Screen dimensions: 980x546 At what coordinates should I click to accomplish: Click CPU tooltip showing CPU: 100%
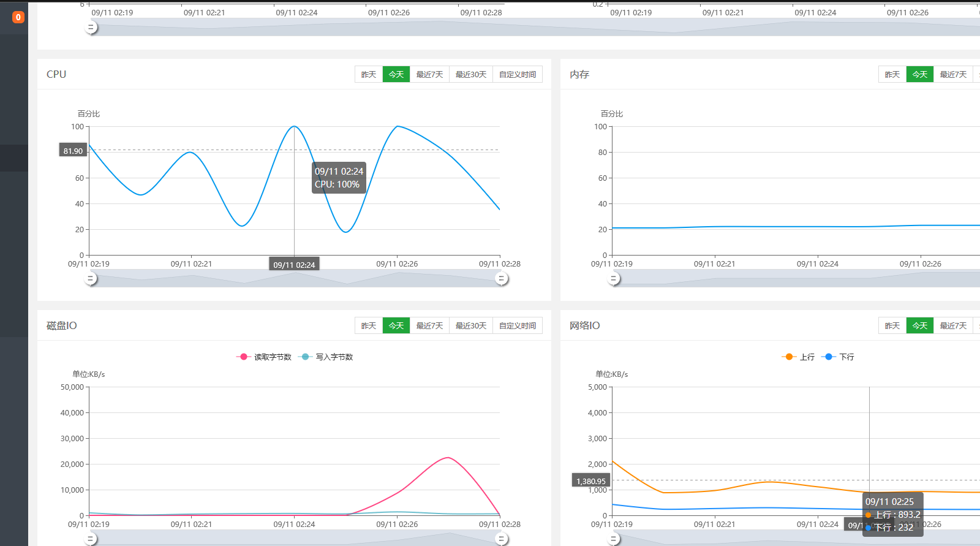339,178
